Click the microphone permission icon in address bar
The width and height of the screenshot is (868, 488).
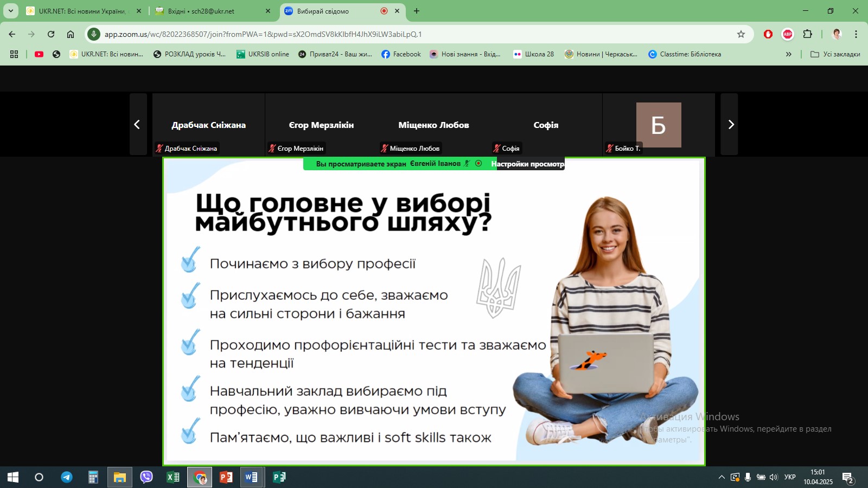coord(94,34)
